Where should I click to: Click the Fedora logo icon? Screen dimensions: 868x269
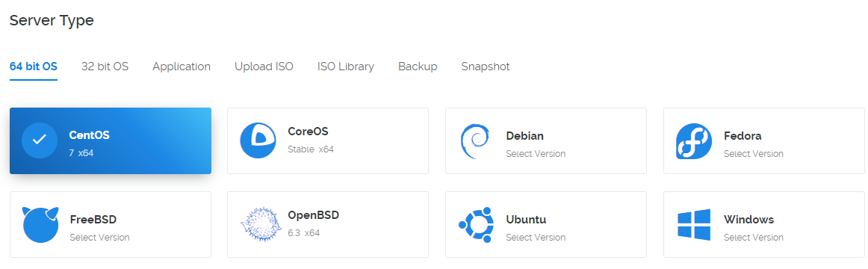tap(694, 141)
